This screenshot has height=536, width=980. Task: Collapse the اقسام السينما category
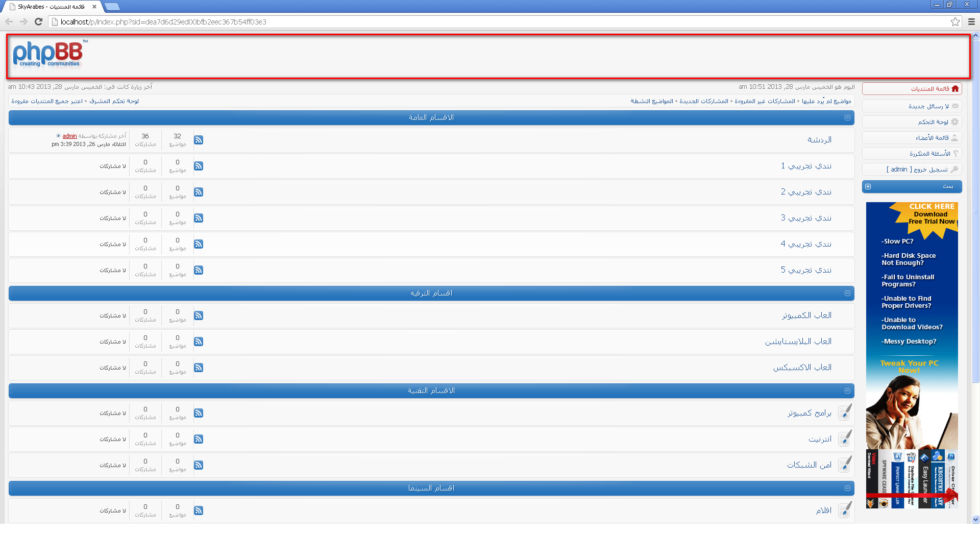(x=847, y=489)
